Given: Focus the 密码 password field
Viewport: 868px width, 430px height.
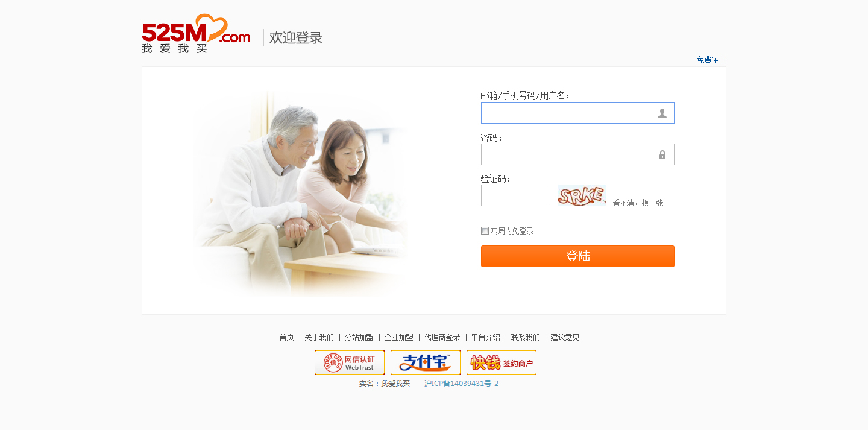Looking at the screenshot, I should [x=577, y=154].
